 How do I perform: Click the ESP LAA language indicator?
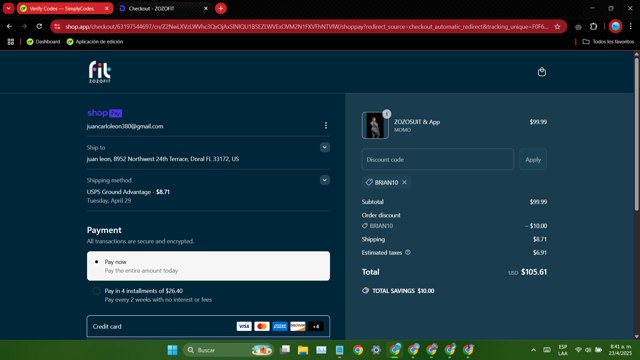563,350
